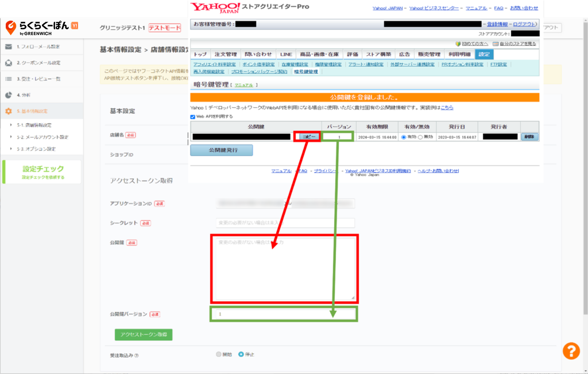This screenshot has height=374, width=588.
Task: Open the orange question mark help bubble
Action: 571,350
